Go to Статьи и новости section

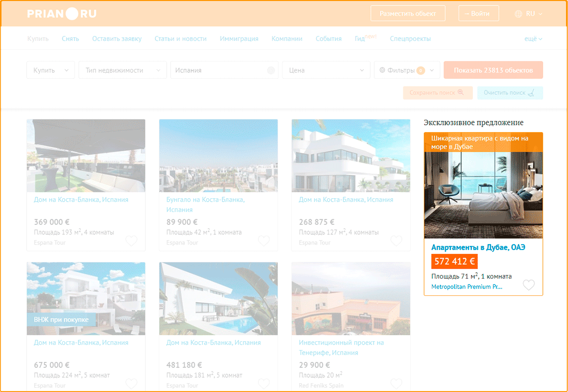click(180, 39)
